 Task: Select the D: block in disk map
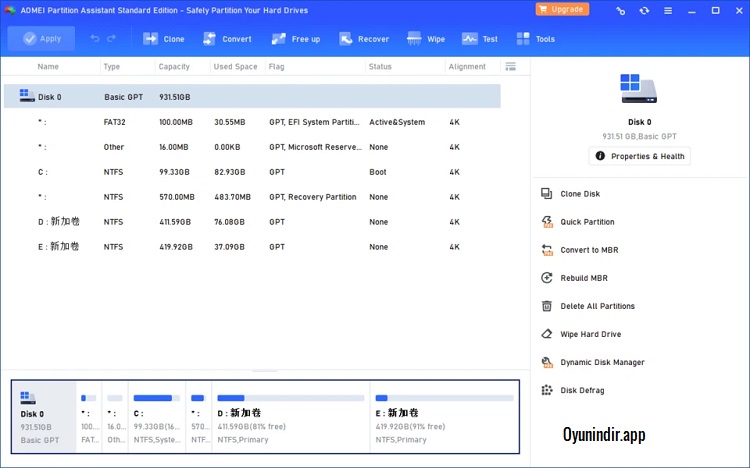[x=291, y=417]
